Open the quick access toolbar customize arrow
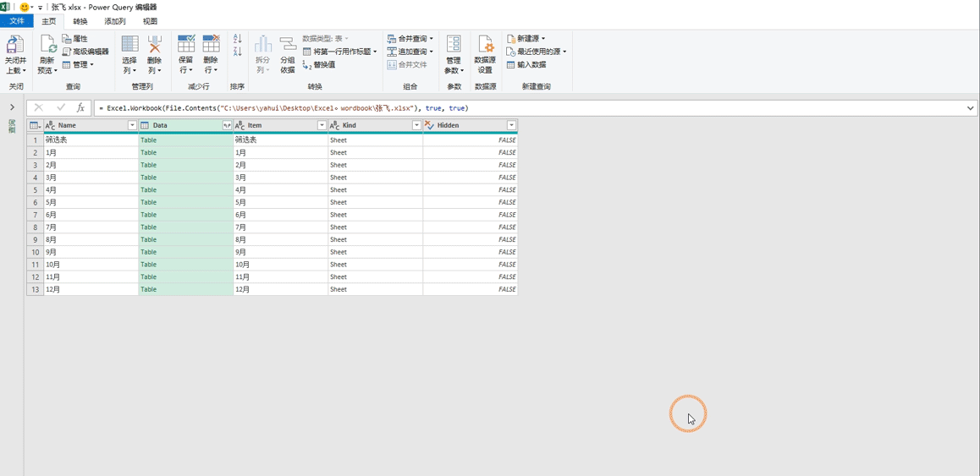Image resolution: width=980 pixels, height=476 pixels. (41, 7)
